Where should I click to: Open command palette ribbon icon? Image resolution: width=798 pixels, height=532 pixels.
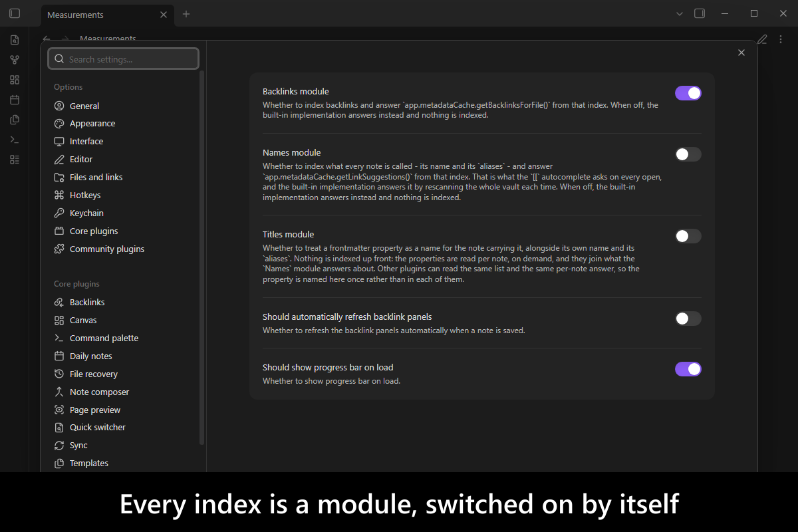(15, 140)
